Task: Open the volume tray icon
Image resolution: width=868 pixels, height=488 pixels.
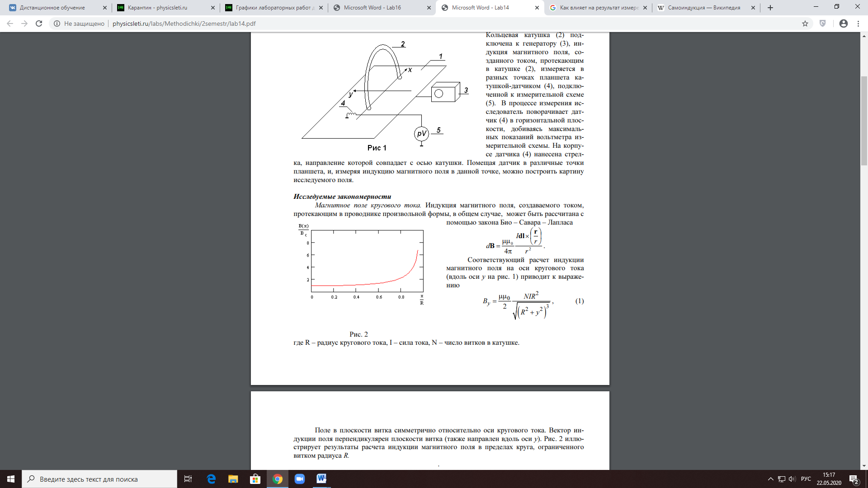Action: pos(792,479)
